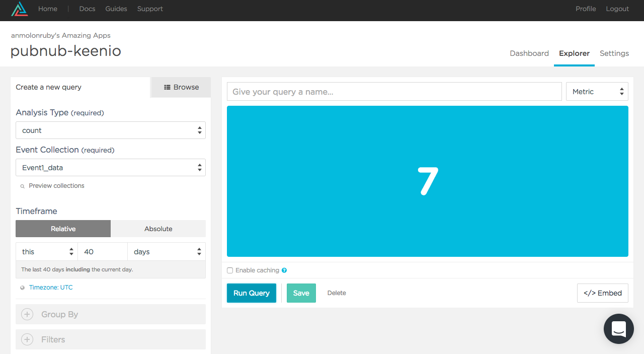The image size is (644, 354).
Task: Open the Analysis Type dropdown
Action: (110, 130)
